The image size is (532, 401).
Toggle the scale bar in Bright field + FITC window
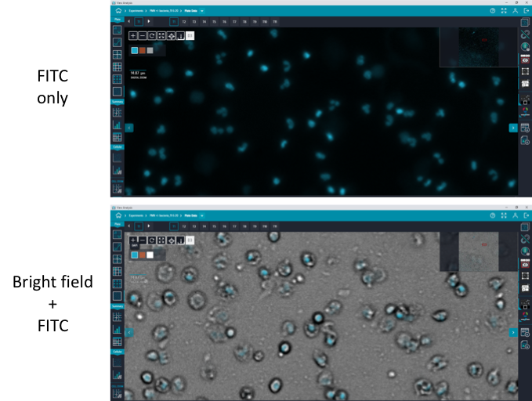(x=180, y=240)
